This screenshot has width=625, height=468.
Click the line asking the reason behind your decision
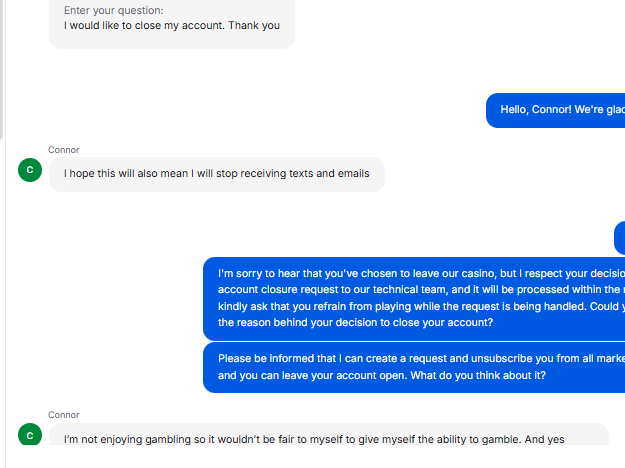click(x=355, y=323)
